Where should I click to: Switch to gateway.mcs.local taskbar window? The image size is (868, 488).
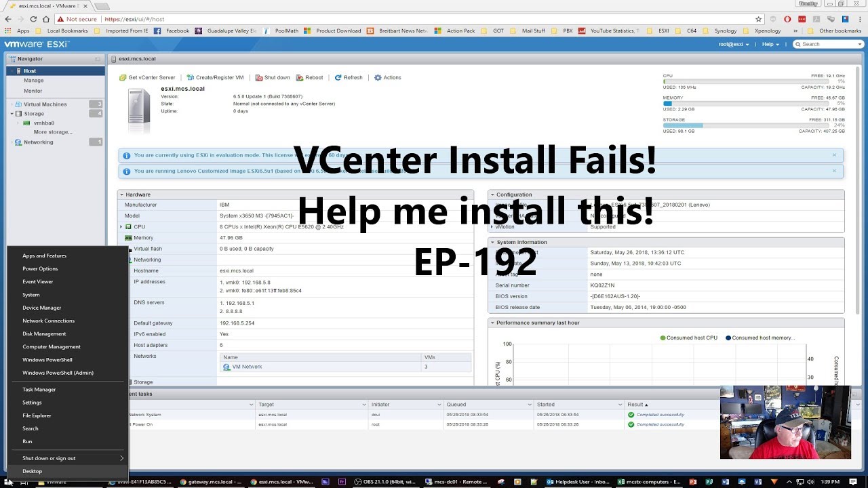[211, 482]
